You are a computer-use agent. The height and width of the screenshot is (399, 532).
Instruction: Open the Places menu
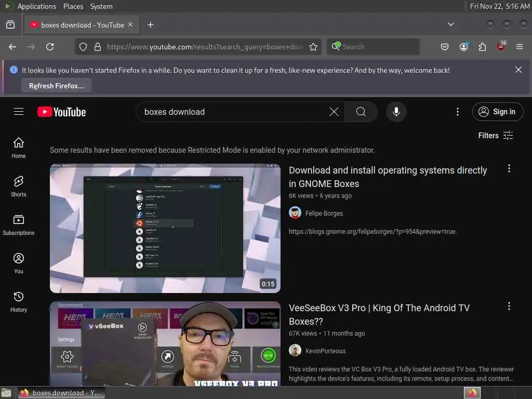[x=73, y=6]
